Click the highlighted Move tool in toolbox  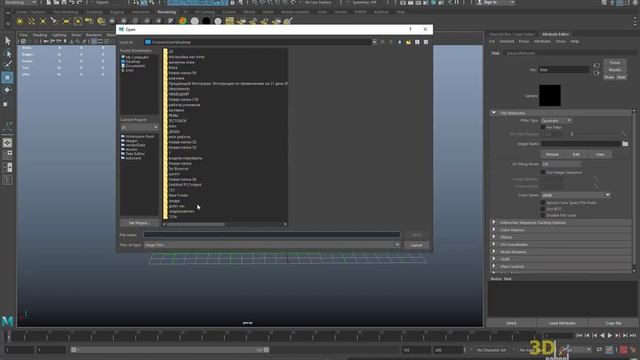(x=7, y=78)
